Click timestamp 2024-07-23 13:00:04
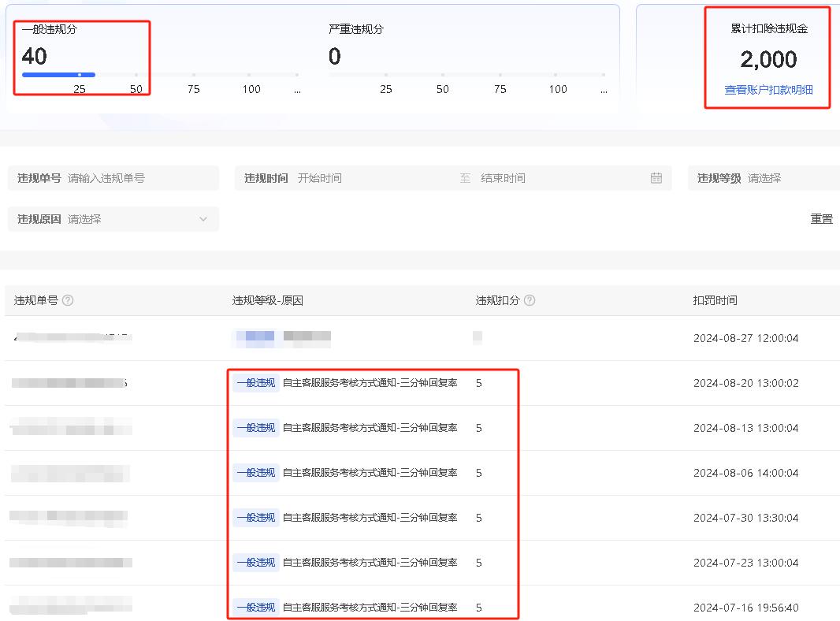This screenshot has height=621, width=840. [x=745, y=563]
